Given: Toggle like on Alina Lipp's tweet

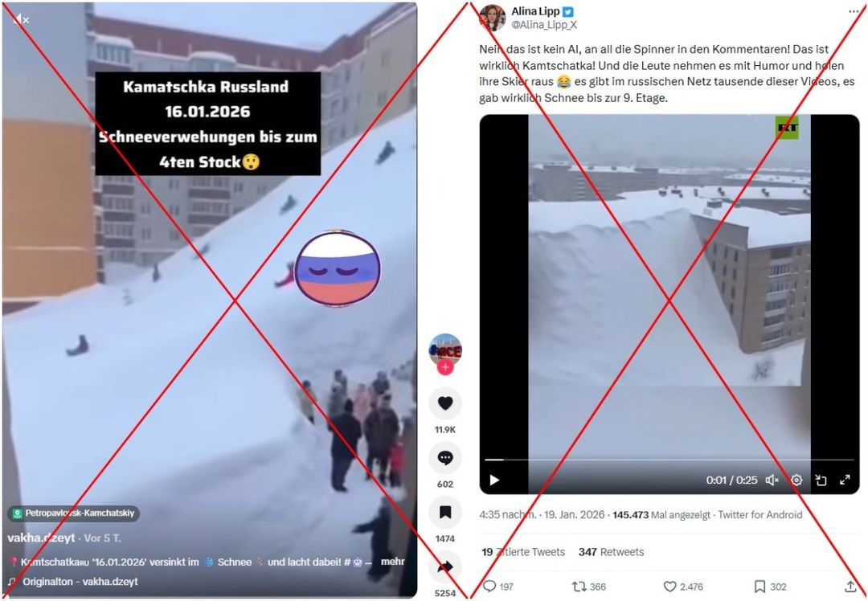Looking at the screenshot, I should pyautogui.click(x=670, y=587).
